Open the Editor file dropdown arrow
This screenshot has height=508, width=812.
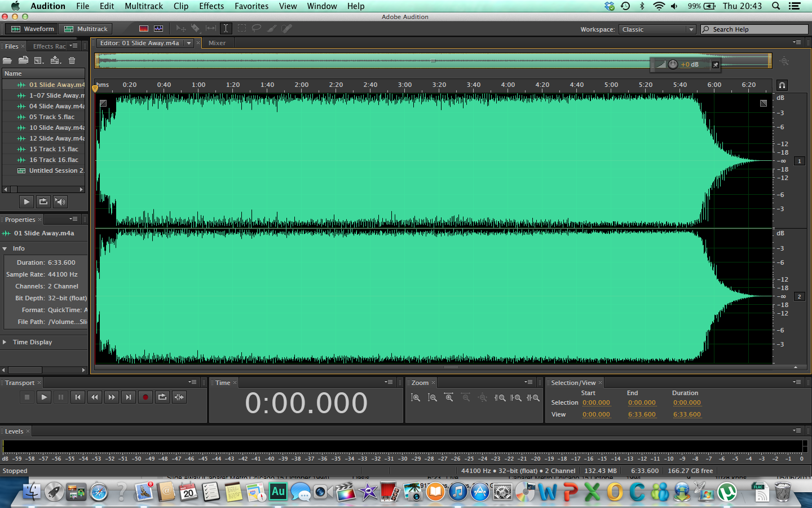pyautogui.click(x=189, y=43)
